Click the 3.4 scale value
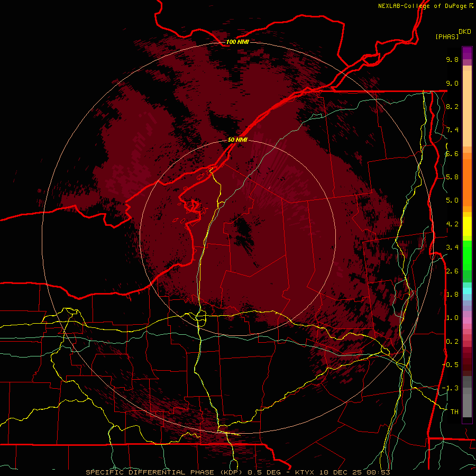The height and width of the screenshot is (476, 476). click(452, 248)
